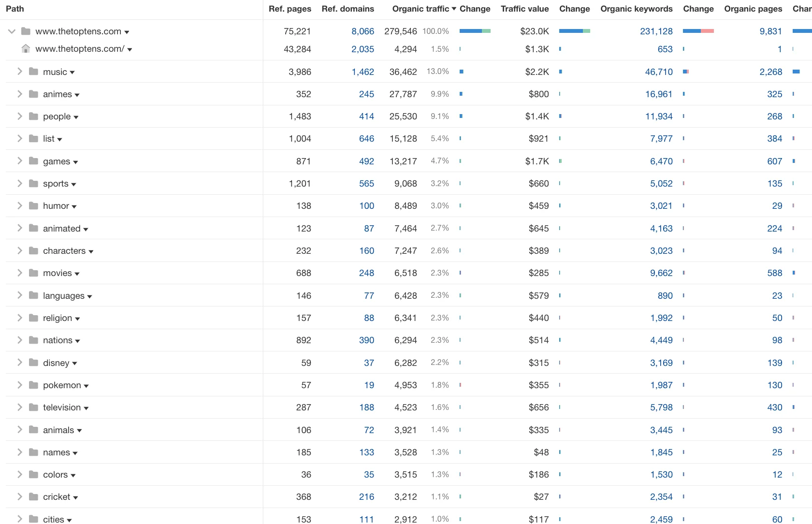Click the folder icon beside animes
812x524 pixels.
(32, 94)
